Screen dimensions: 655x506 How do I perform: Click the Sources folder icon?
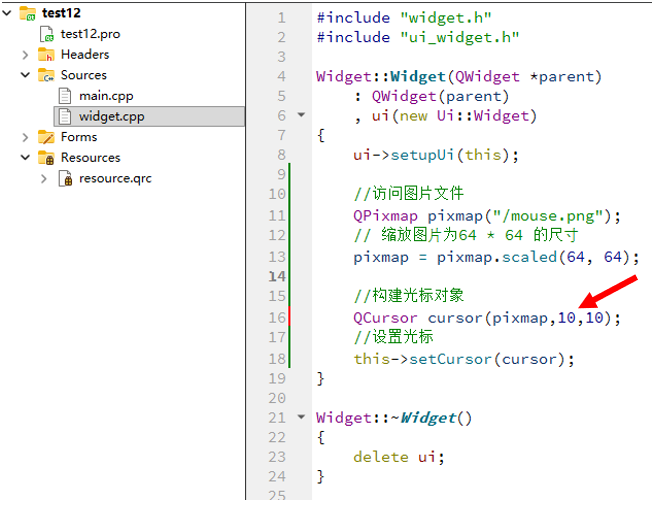click(46, 75)
